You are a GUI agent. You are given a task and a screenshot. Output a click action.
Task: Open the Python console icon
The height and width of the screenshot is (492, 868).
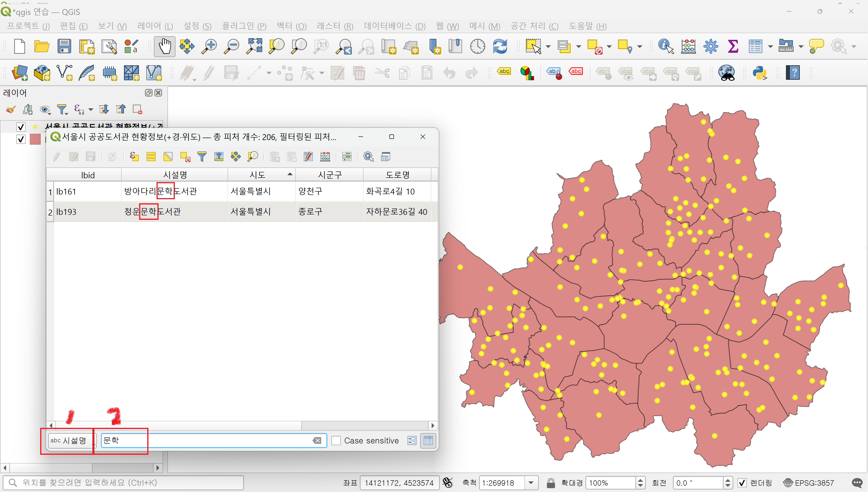tap(760, 73)
